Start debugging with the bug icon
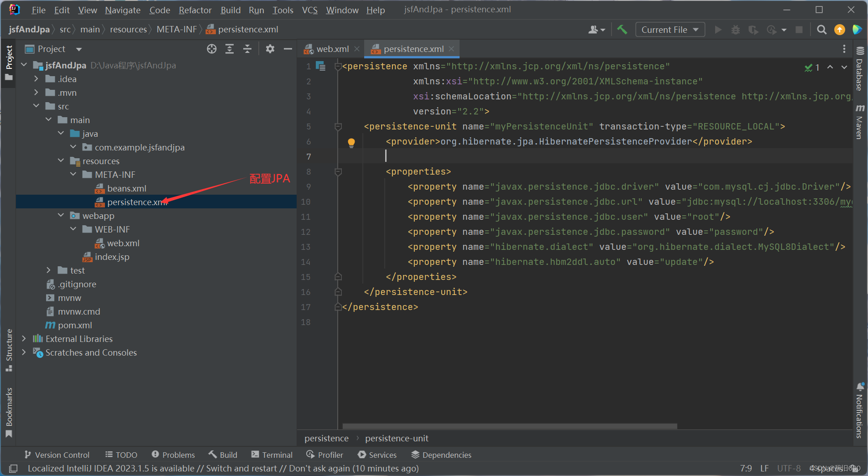This screenshot has height=476, width=868. coord(735,29)
